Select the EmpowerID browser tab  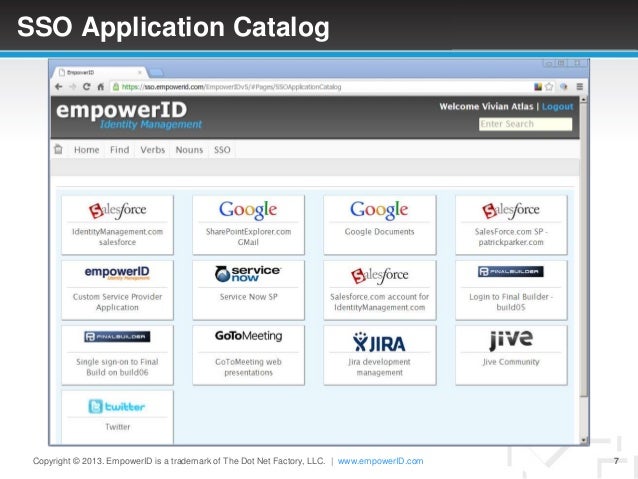pyautogui.click(x=100, y=72)
